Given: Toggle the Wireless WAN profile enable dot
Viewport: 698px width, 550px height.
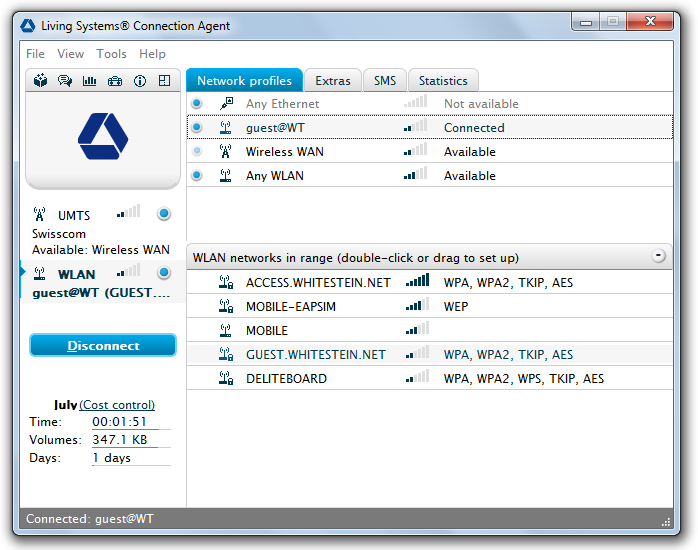Looking at the screenshot, I should (x=196, y=151).
